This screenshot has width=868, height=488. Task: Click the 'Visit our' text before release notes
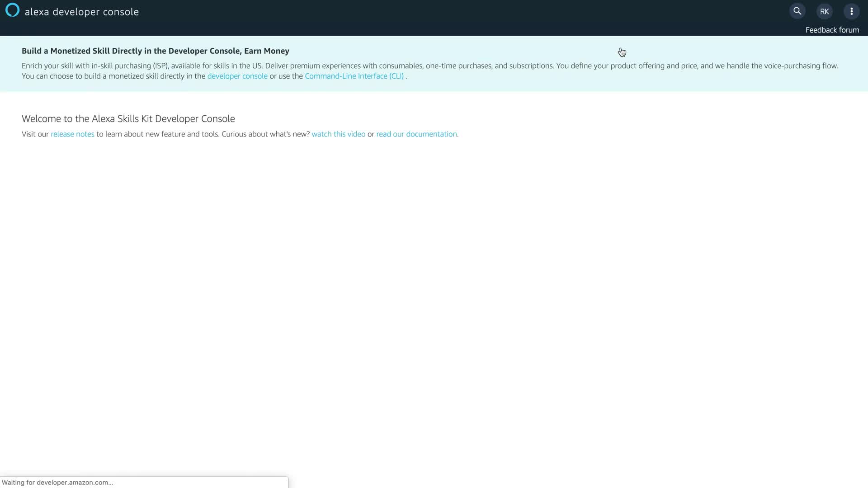(x=35, y=134)
